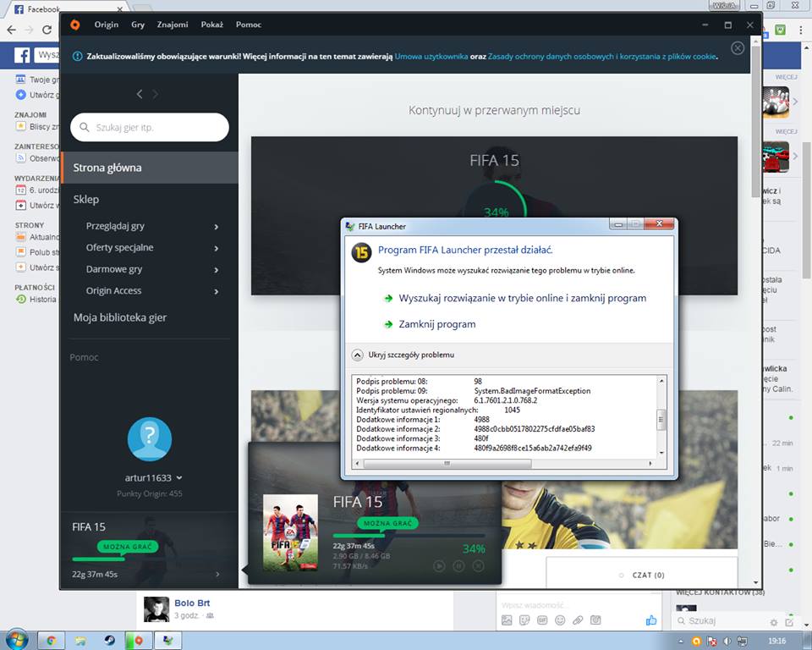Expand the Przeglądaj gry submenu
This screenshot has height=650, width=812.
(x=217, y=227)
